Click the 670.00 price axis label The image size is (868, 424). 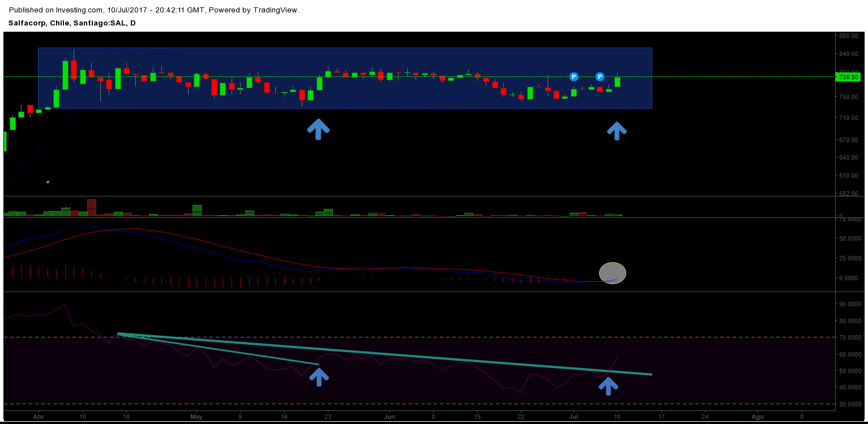(x=848, y=140)
